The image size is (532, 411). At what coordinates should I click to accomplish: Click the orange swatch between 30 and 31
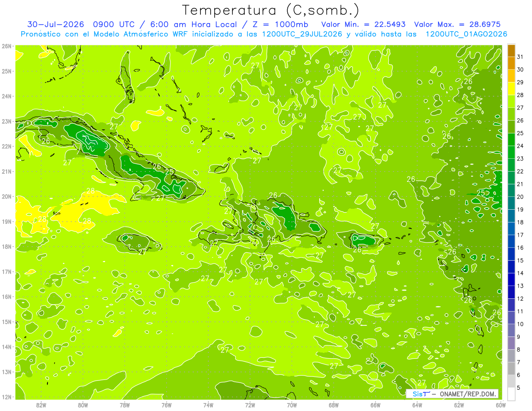[511, 63]
